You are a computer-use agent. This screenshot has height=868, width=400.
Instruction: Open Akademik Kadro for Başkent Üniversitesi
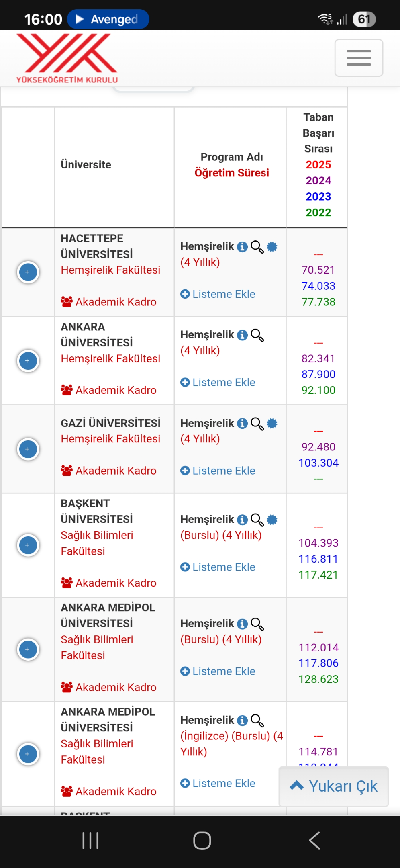tap(108, 583)
